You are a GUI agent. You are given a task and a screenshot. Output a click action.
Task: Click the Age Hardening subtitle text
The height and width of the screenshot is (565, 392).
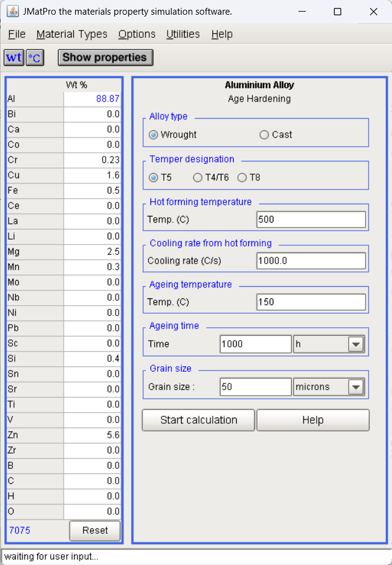coord(259,98)
